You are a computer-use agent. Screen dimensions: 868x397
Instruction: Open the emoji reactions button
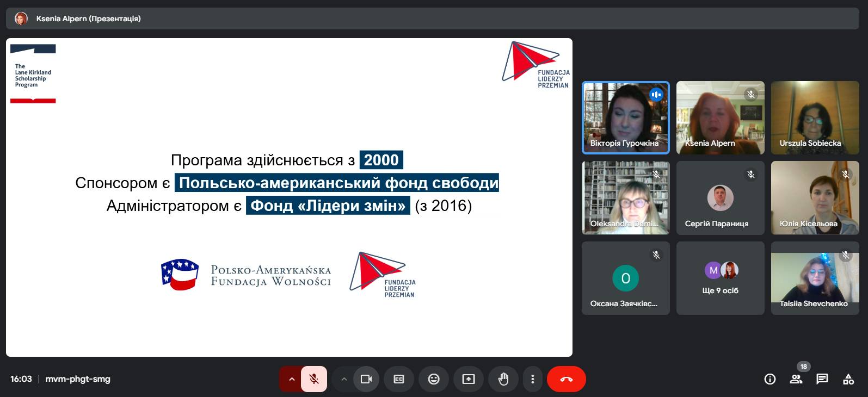point(434,379)
